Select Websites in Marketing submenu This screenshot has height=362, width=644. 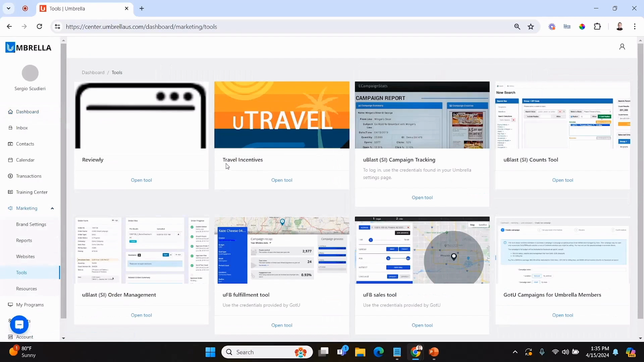coord(25,257)
